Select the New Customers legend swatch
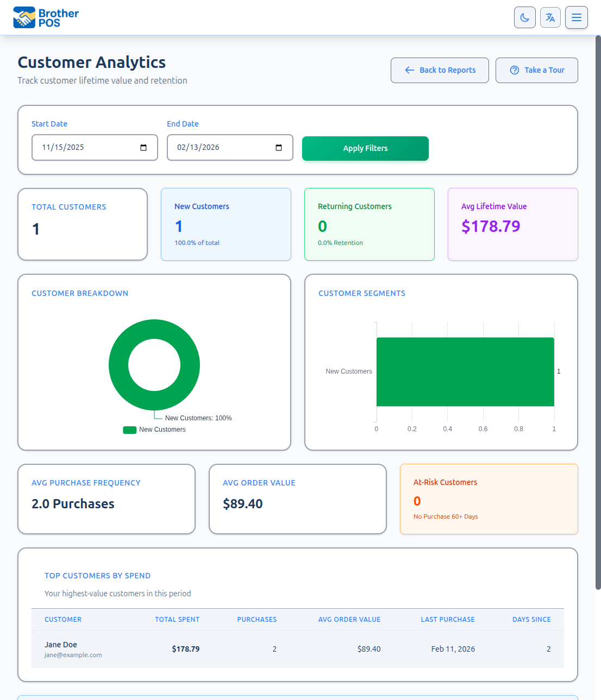Screen dimensions: 601x700 click(x=129, y=430)
